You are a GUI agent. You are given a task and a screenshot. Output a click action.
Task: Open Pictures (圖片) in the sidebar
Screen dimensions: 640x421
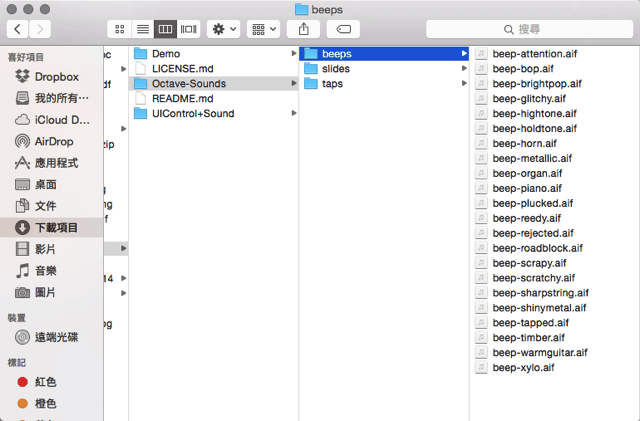click(51, 292)
